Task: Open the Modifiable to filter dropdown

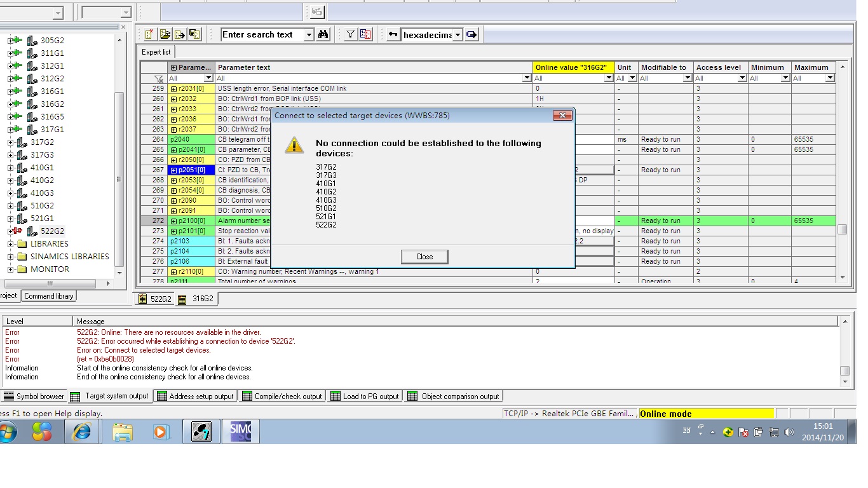Action: pyautogui.click(x=688, y=78)
